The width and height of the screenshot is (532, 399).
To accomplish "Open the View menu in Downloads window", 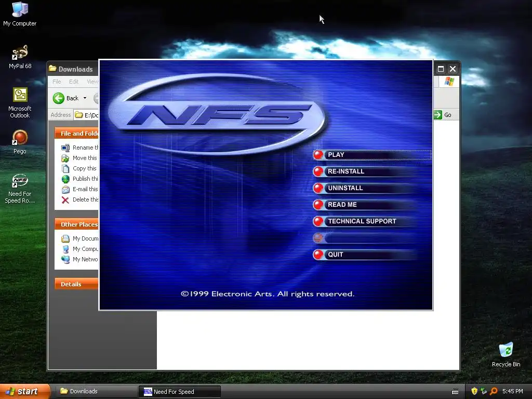I will point(92,82).
